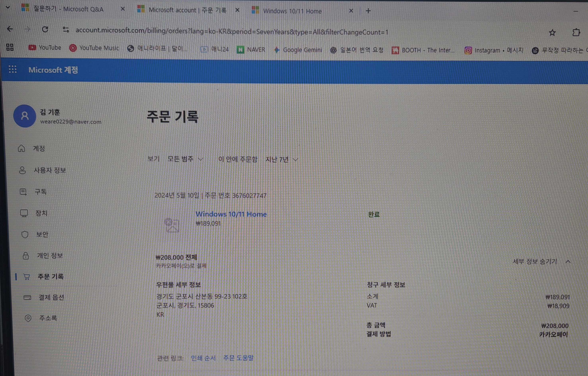Go to 계정 in the sidebar
This screenshot has height=376, width=588.
[32, 148]
